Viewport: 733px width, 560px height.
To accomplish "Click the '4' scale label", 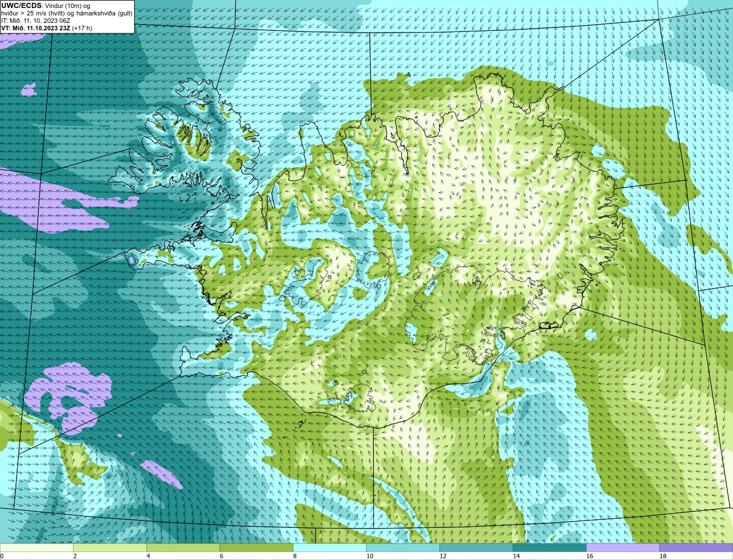I will (x=148, y=556).
